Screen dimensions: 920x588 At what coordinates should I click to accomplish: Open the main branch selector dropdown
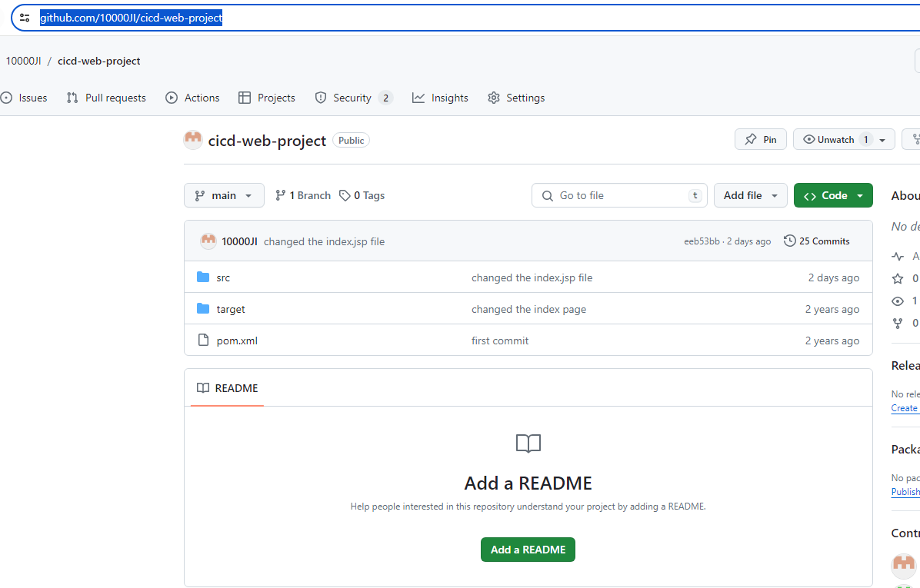(224, 195)
